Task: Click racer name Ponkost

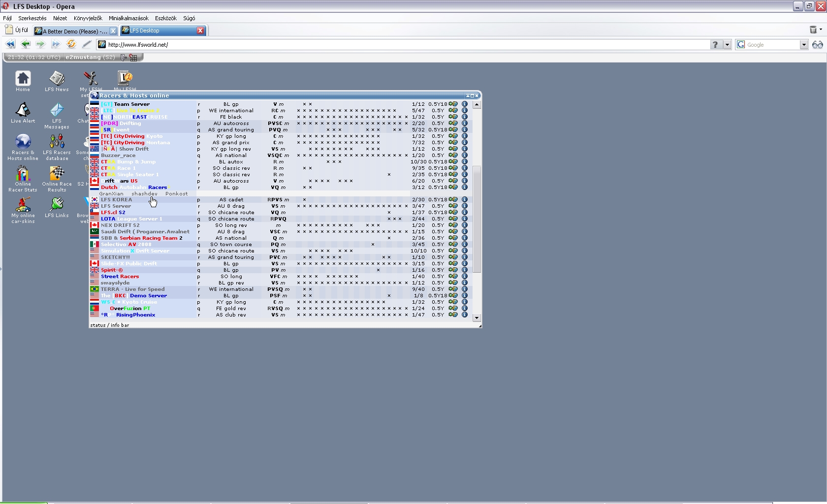Action: coord(177,194)
